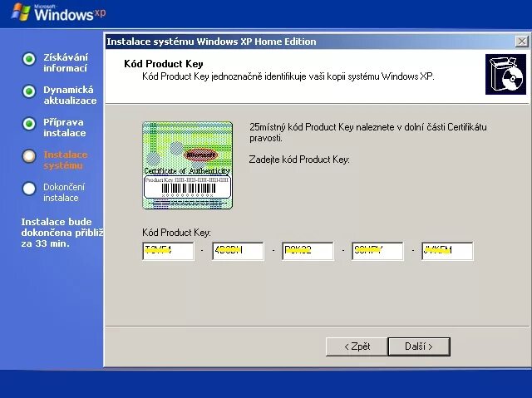Click the '25místný kód Product Key' instruction text
The width and height of the screenshot is (532, 398).
tap(368, 132)
